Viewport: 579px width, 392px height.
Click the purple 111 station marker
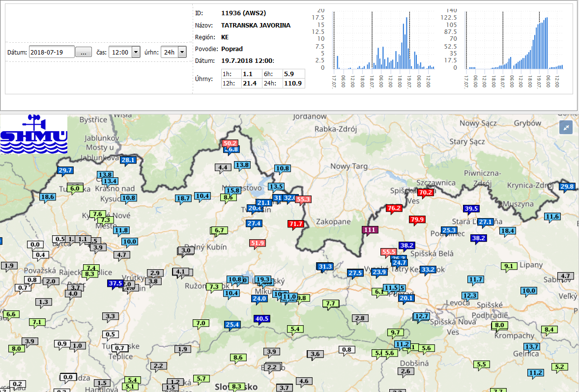point(370,229)
